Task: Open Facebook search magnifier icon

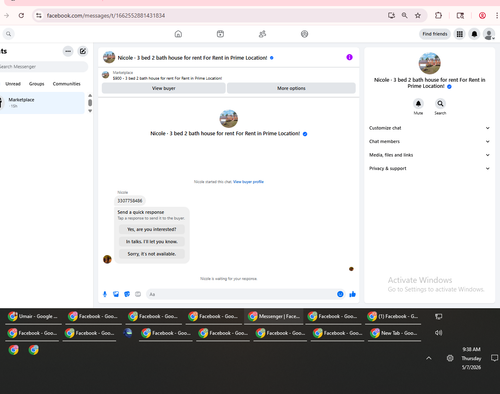Action: [x=9, y=34]
